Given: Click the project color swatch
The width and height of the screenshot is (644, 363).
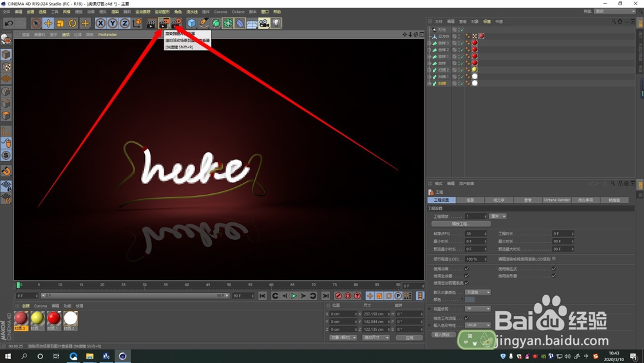Looking at the screenshot, I should tap(470, 300).
